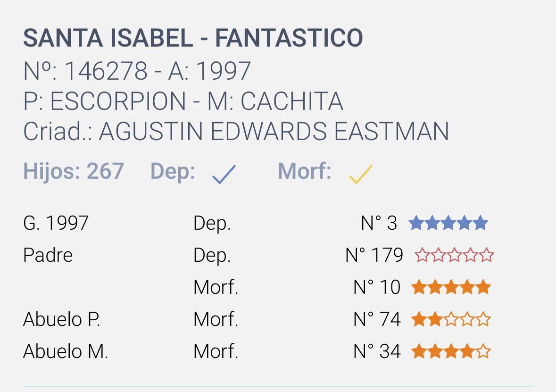Select the G. 1997 row label

[56, 223]
